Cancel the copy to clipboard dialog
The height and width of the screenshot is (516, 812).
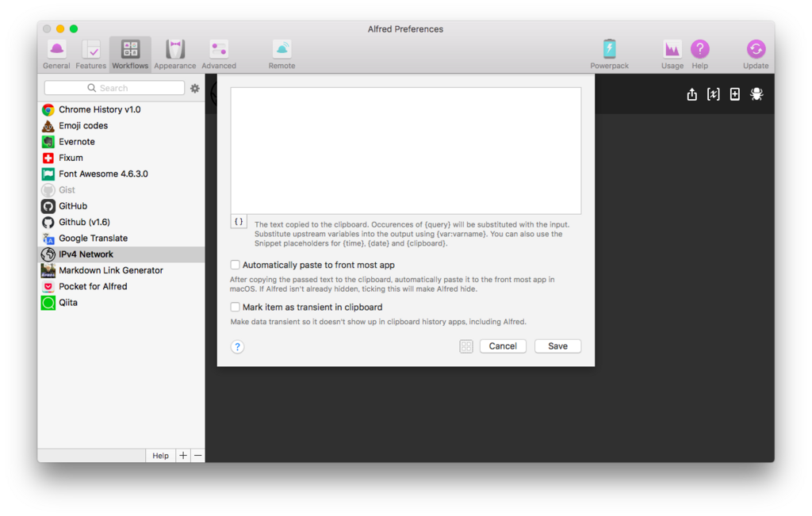[503, 346]
